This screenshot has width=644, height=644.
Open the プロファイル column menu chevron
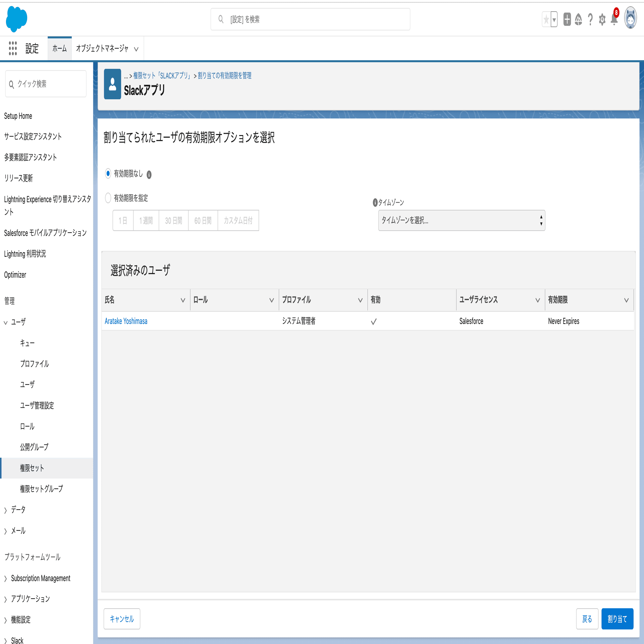click(x=360, y=300)
